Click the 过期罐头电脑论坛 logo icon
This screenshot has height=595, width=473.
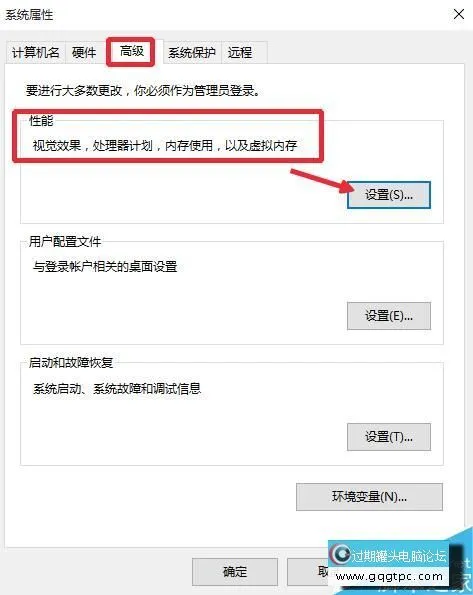tap(340, 555)
